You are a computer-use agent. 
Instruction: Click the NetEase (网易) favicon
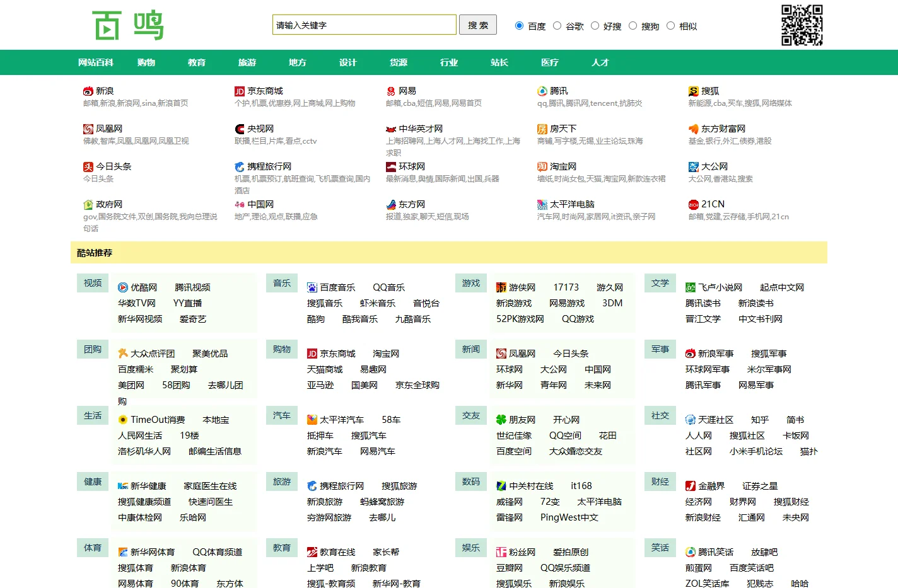(x=391, y=91)
